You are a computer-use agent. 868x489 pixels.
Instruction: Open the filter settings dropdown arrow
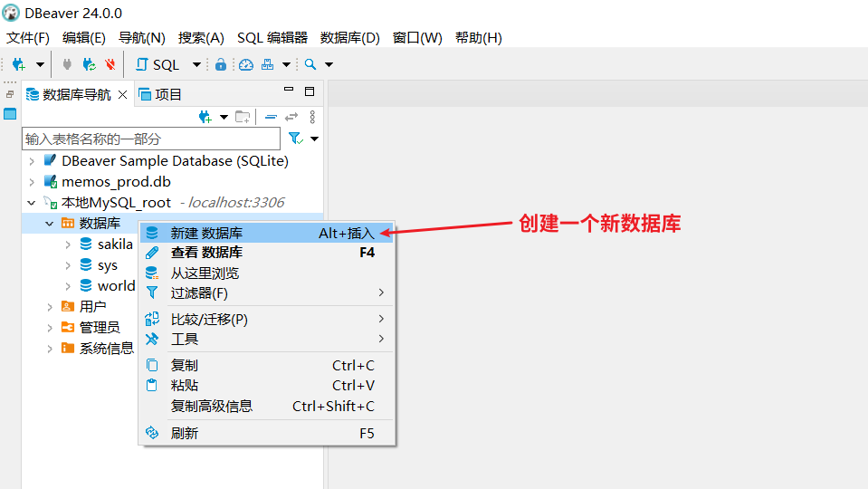pyautogui.click(x=314, y=139)
